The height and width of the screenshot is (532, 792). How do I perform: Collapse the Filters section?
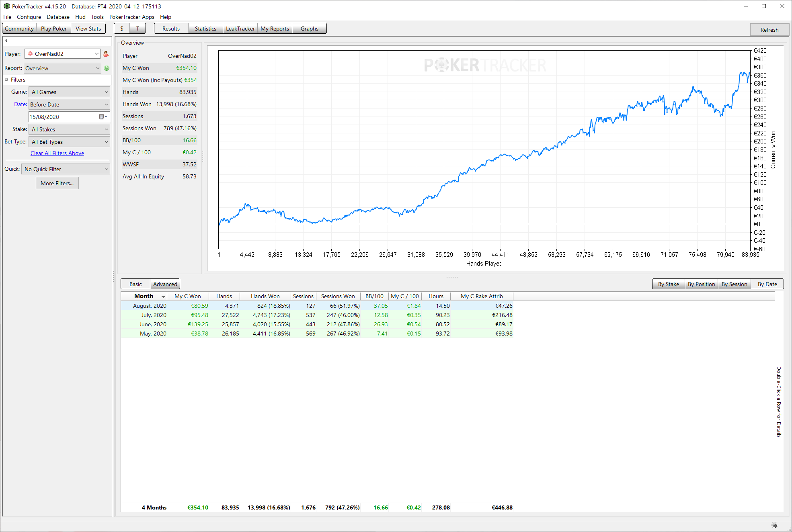click(x=6, y=80)
